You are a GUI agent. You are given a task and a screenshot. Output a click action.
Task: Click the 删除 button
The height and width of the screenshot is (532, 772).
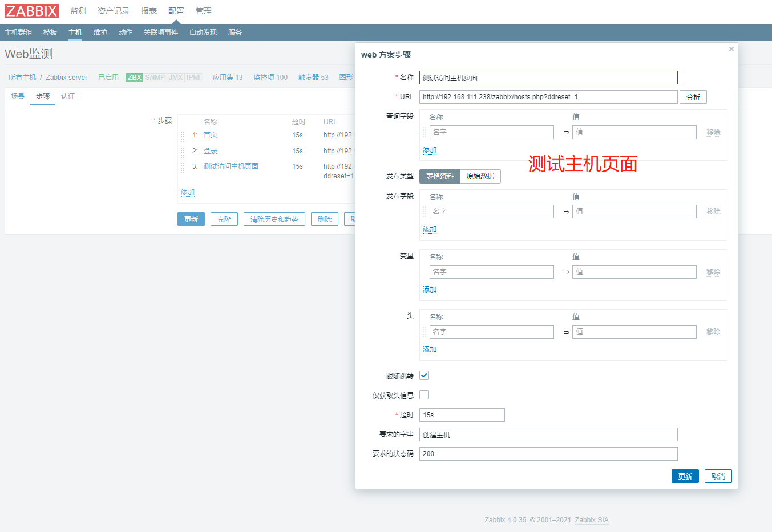click(325, 219)
